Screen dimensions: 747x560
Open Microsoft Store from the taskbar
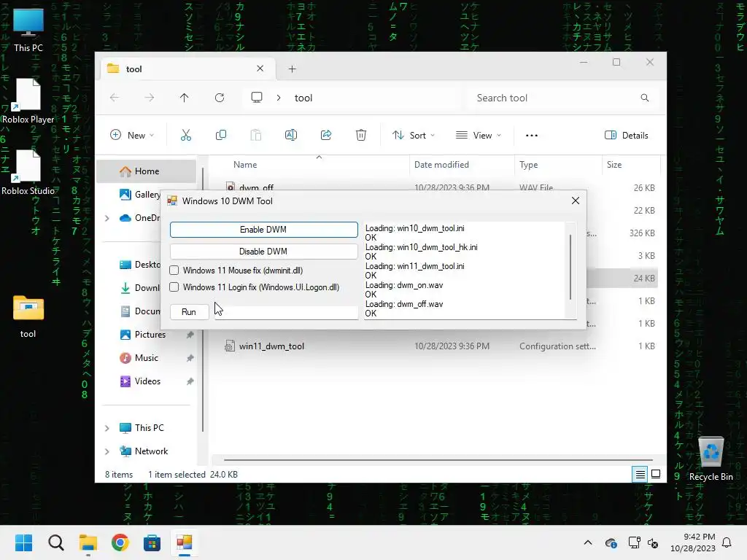(152, 542)
